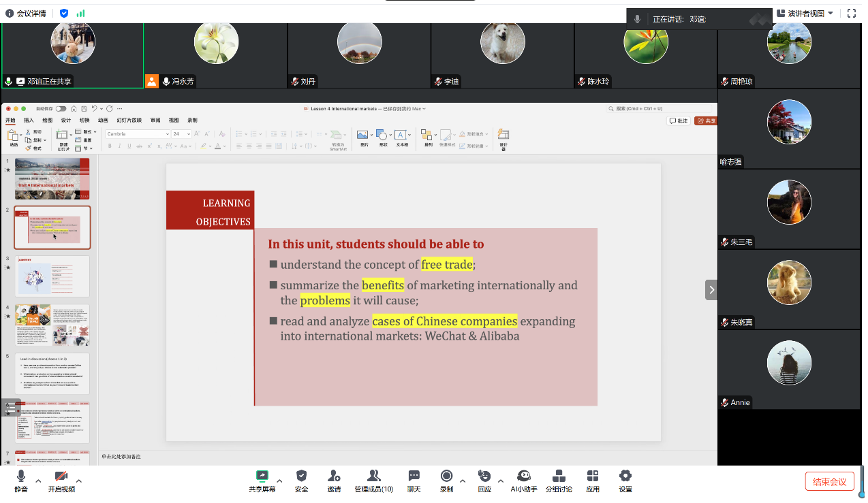Open the 演讲者视图 view dropdown
868x503 pixels.
(x=805, y=13)
